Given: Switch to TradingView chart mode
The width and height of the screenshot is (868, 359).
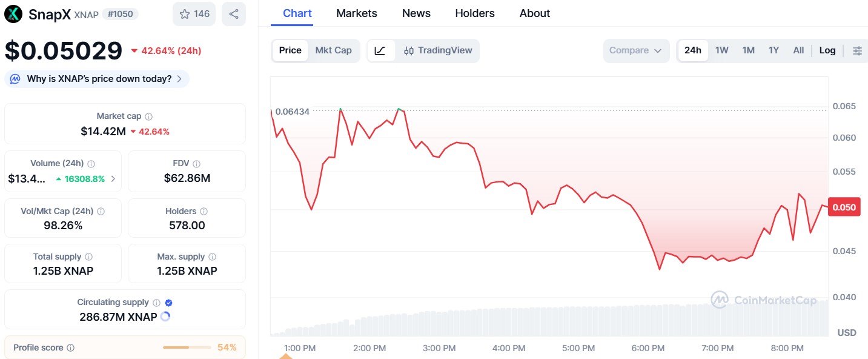Looking at the screenshot, I should tap(438, 51).
